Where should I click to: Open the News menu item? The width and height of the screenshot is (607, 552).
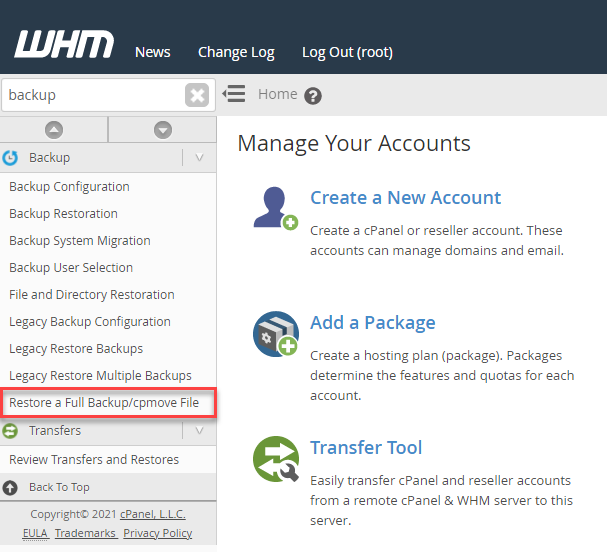click(x=153, y=52)
